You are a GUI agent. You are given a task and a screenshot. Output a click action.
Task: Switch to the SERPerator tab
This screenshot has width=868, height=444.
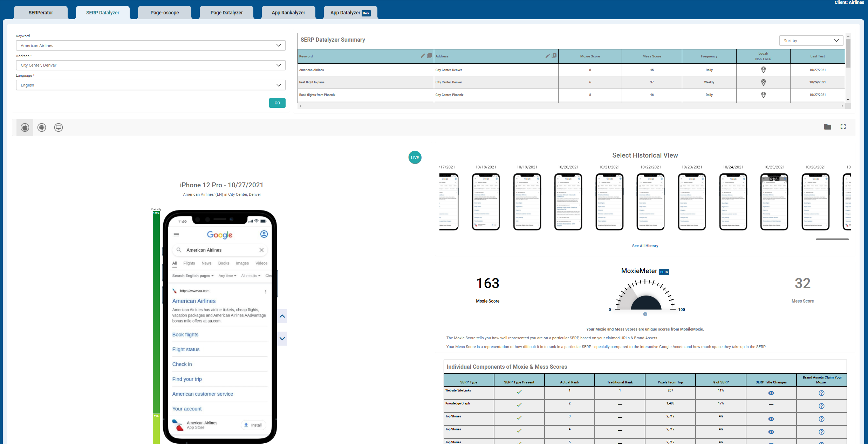(x=41, y=13)
